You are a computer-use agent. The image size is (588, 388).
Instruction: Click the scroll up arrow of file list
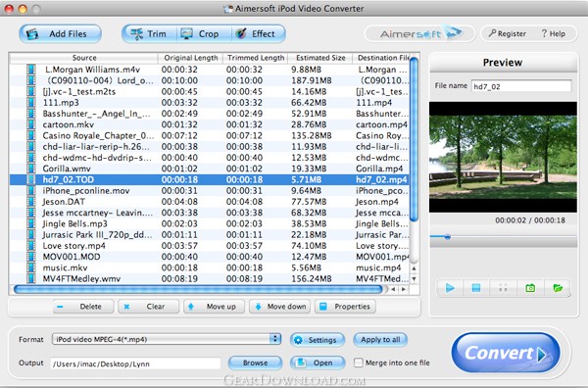click(414, 268)
